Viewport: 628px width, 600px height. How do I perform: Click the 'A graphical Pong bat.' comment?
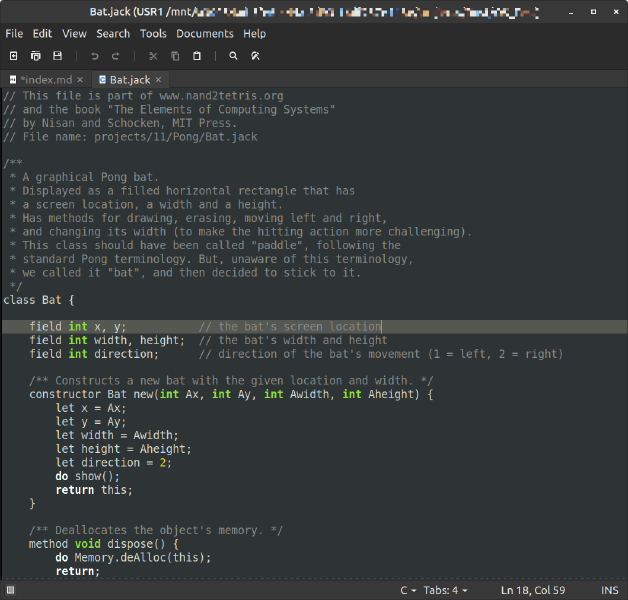90,177
